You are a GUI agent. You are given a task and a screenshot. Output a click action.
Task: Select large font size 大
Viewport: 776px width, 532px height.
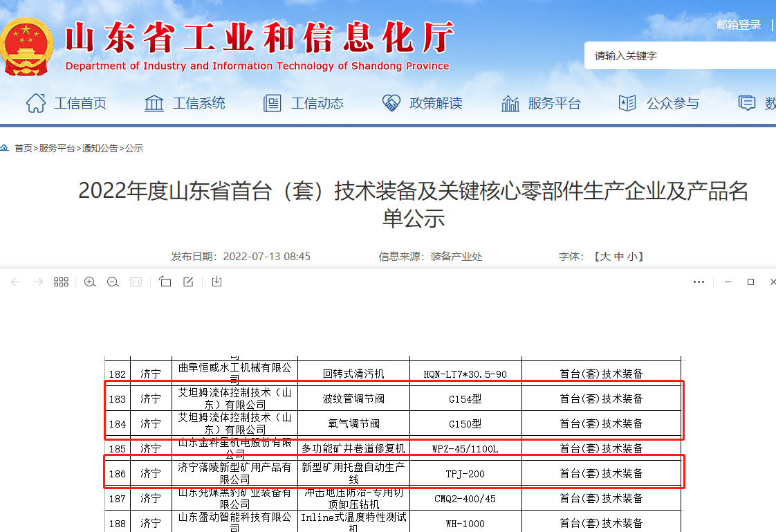click(x=606, y=256)
